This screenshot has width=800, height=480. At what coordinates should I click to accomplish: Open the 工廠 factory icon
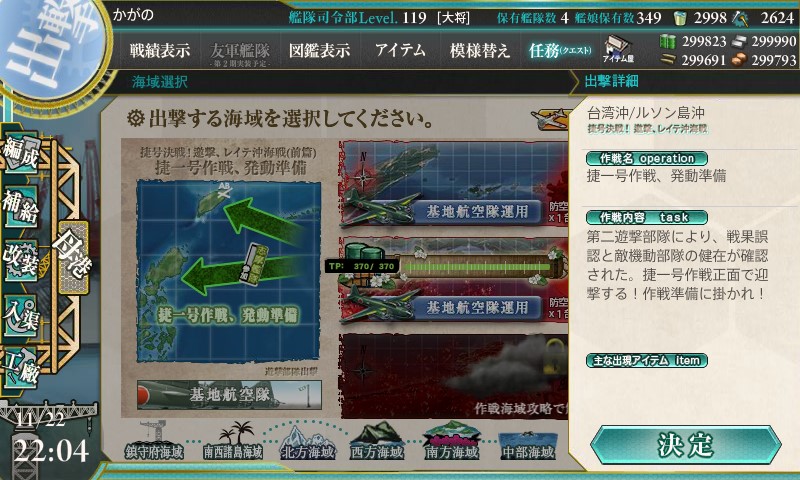(21, 368)
